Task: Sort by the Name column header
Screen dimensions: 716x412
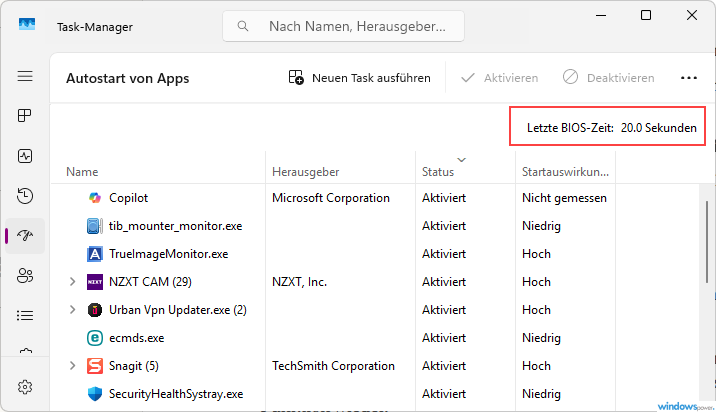Action: click(82, 172)
